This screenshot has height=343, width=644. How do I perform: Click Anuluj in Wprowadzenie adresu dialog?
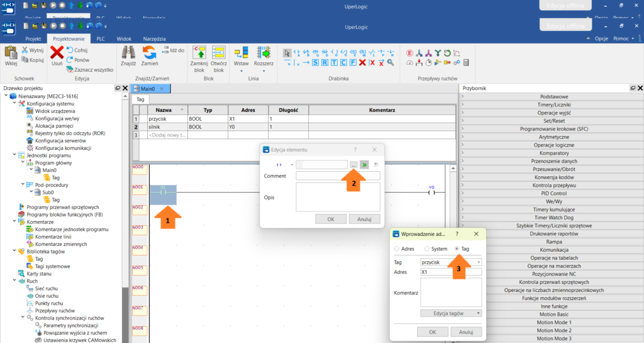pyautogui.click(x=466, y=332)
